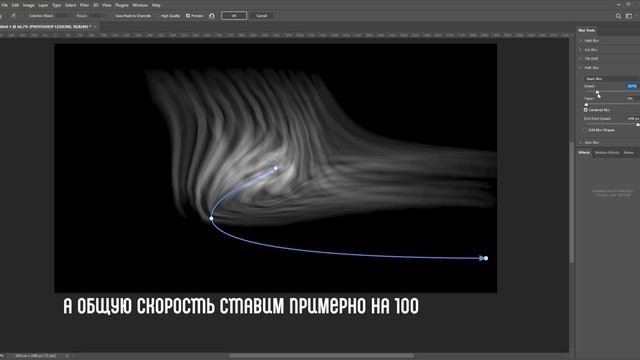Viewport: 640px width, 360px height.
Task: Toggle the Centered Blur checkbox
Action: [x=586, y=110]
